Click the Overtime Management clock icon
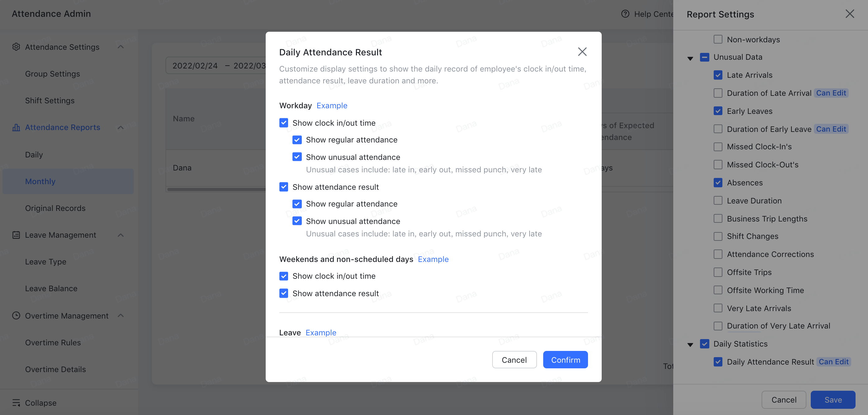The height and width of the screenshot is (415, 868). coord(16,316)
